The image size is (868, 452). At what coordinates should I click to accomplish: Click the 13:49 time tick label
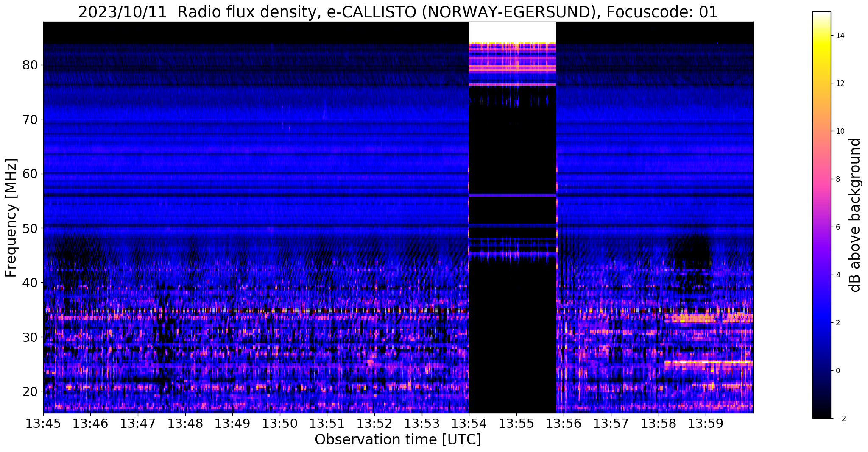[232, 424]
